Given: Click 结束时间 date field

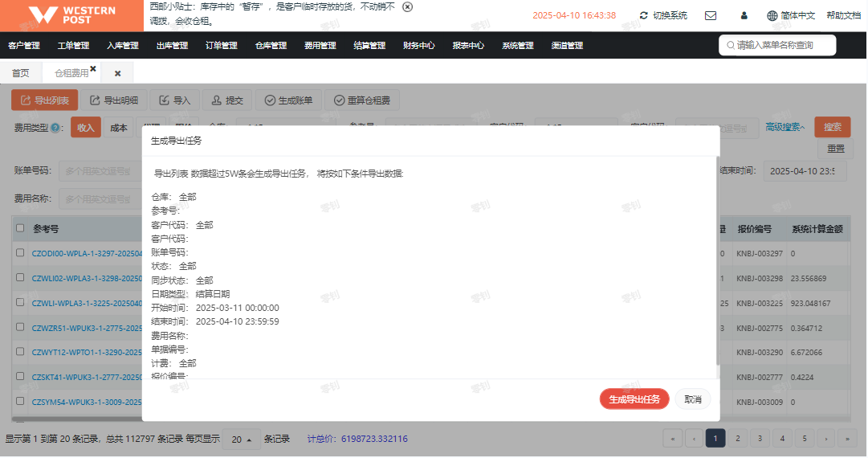Looking at the screenshot, I should (x=805, y=171).
